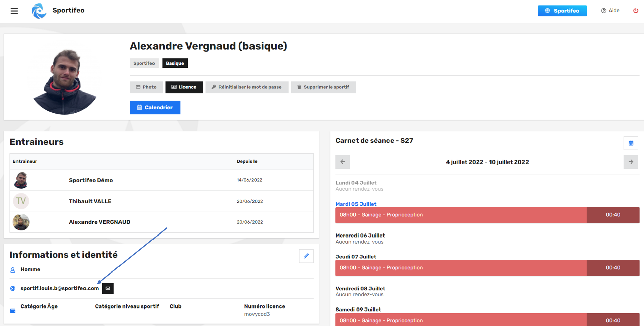Image resolution: width=644 pixels, height=326 pixels.
Task: Open calendar icon in Carnet de séance
Action: tap(631, 143)
